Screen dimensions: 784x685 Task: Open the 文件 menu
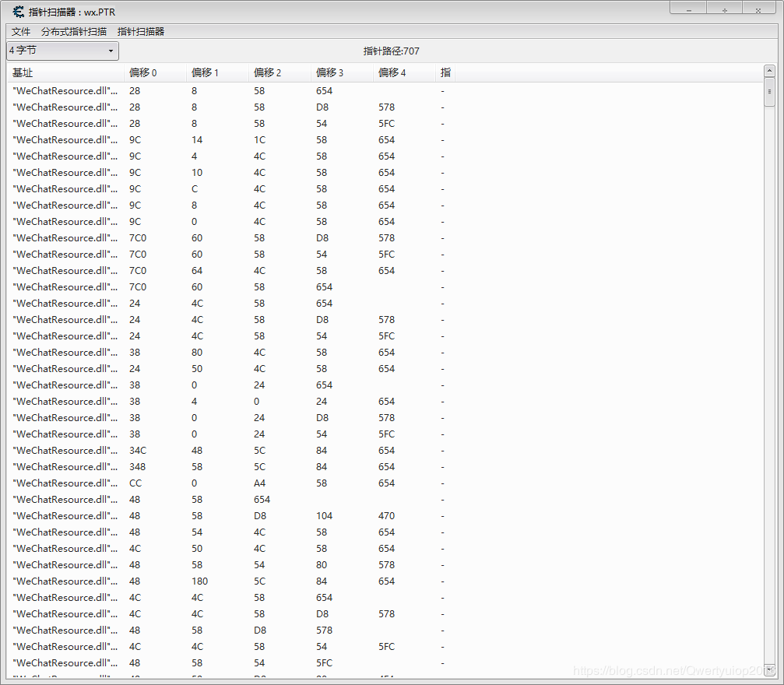point(21,31)
